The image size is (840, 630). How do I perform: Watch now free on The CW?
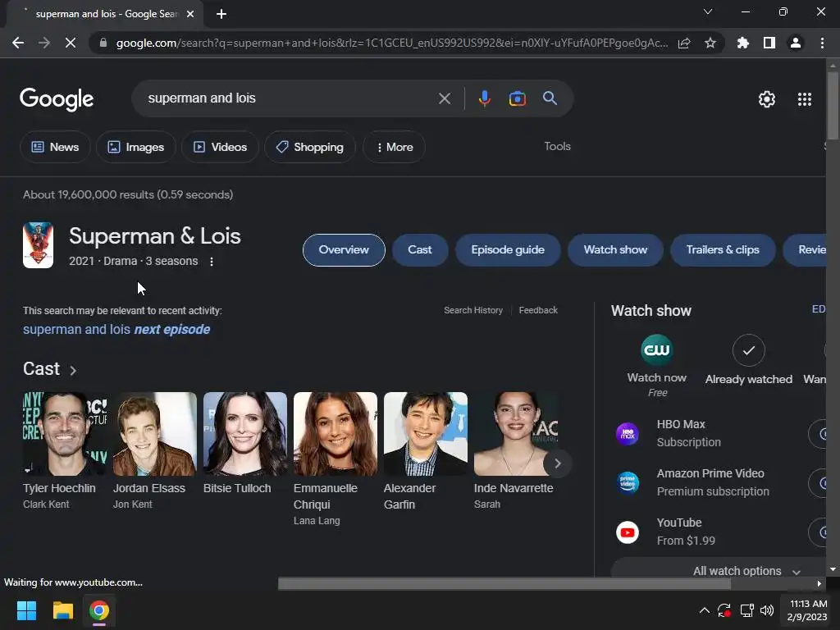click(x=657, y=366)
